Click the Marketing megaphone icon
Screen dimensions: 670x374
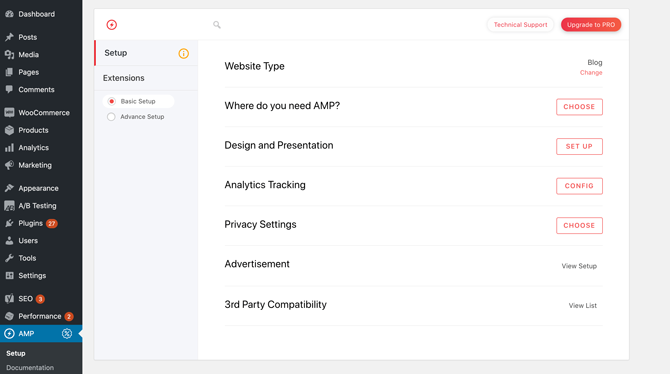(9, 165)
